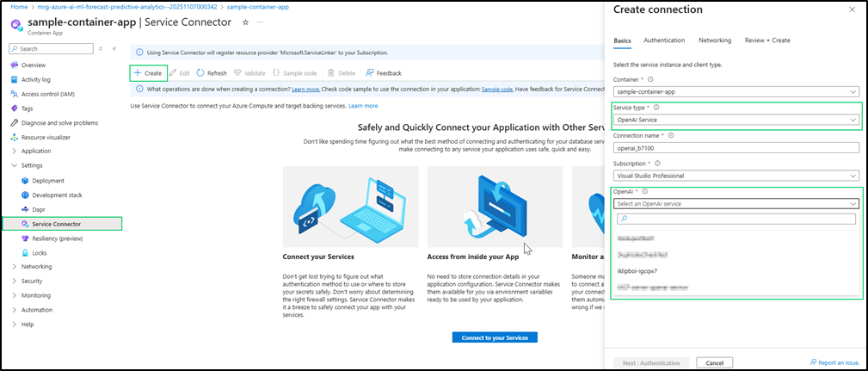Screen dimensions: 868x371
Task: Collapse the sidebar with the double-chevron icon
Action: click(x=115, y=49)
